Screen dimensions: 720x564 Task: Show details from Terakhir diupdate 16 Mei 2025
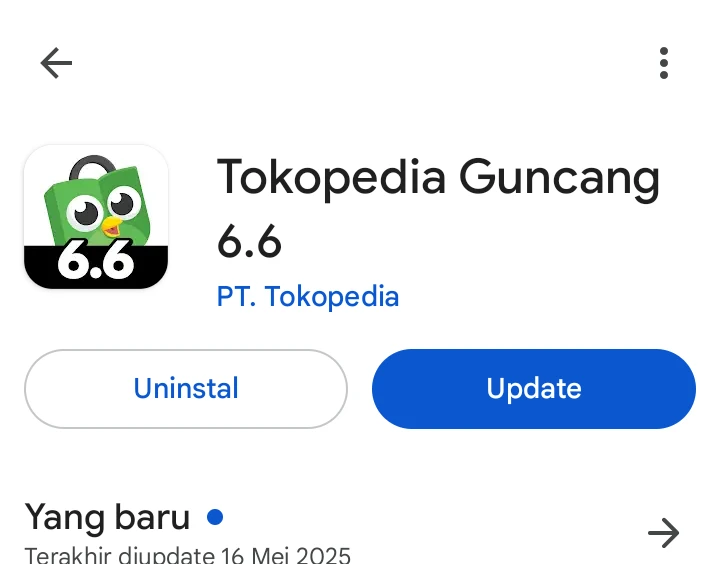[187, 555]
